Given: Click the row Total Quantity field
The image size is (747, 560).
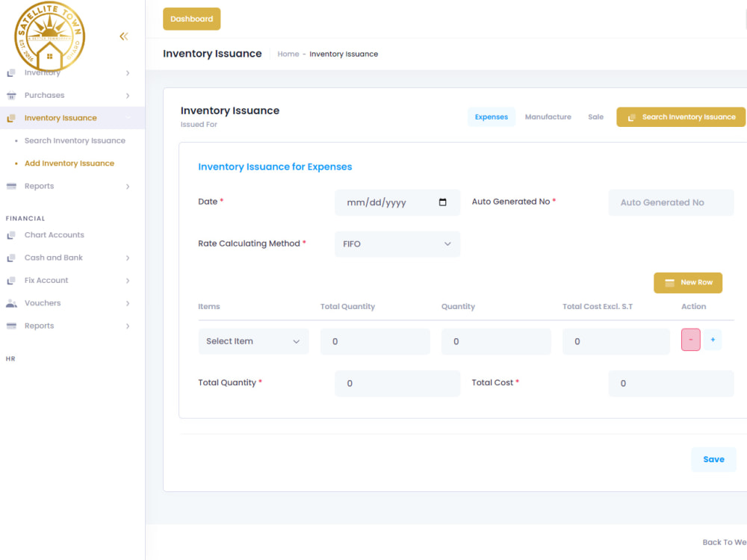Looking at the screenshot, I should tap(375, 341).
